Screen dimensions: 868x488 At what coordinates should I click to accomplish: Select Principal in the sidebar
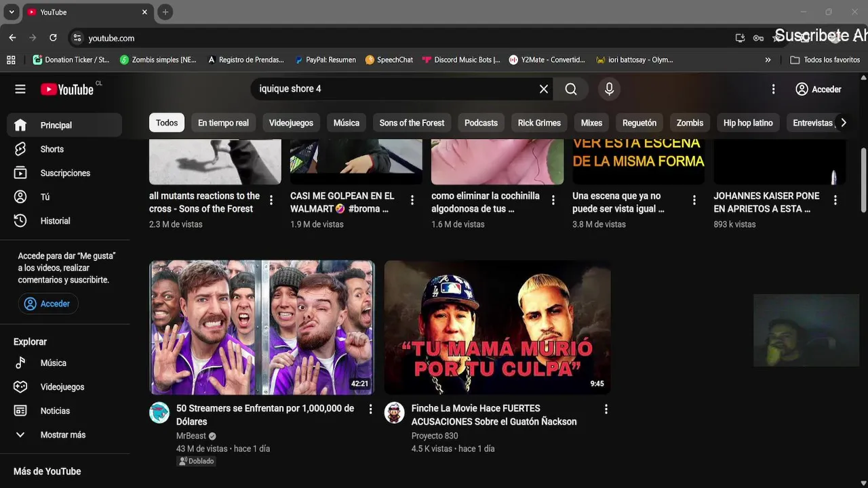point(64,125)
